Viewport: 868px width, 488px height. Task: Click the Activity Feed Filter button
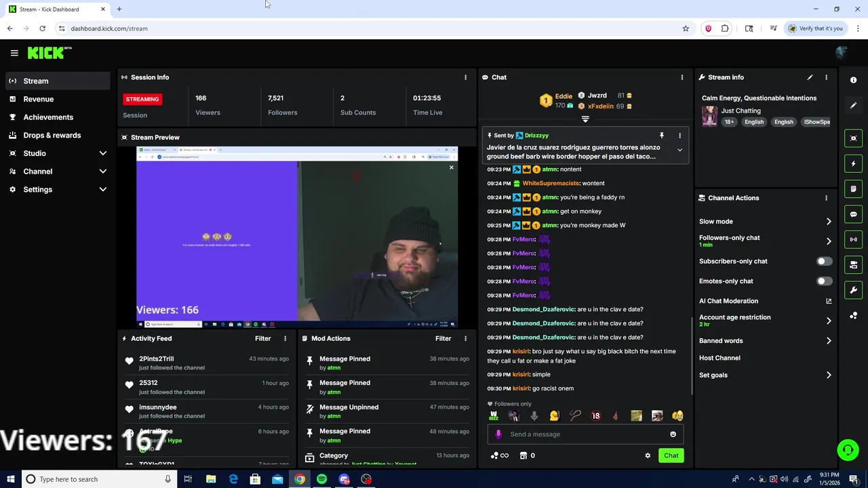262,338
